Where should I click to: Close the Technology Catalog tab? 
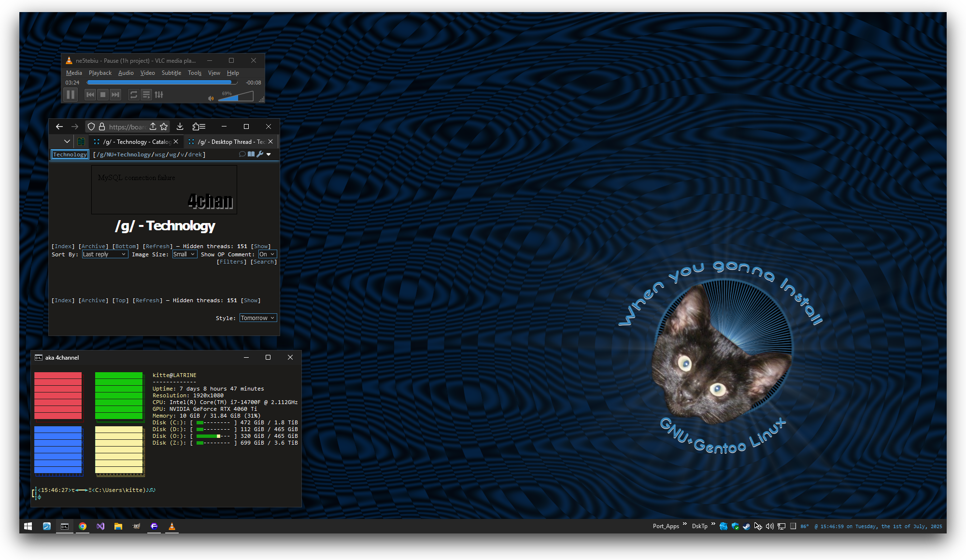pyautogui.click(x=176, y=141)
